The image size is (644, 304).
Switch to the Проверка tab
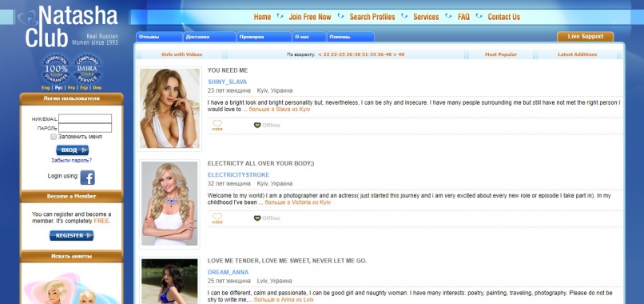[x=264, y=37]
